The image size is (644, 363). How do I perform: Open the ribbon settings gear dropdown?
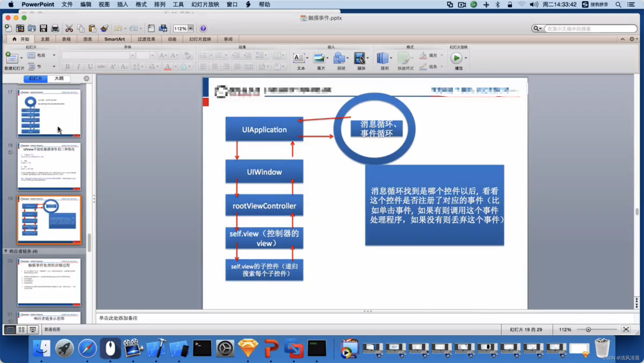(633, 39)
